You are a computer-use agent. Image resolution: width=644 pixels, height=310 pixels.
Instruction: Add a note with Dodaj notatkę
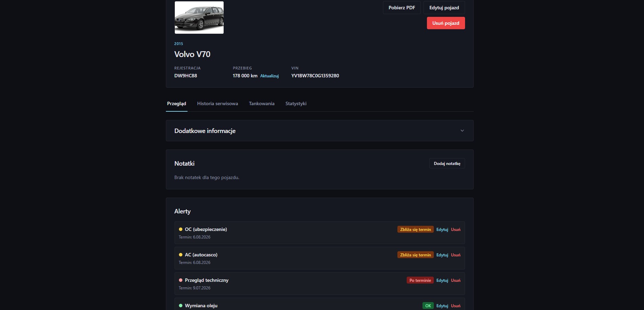pos(447,163)
